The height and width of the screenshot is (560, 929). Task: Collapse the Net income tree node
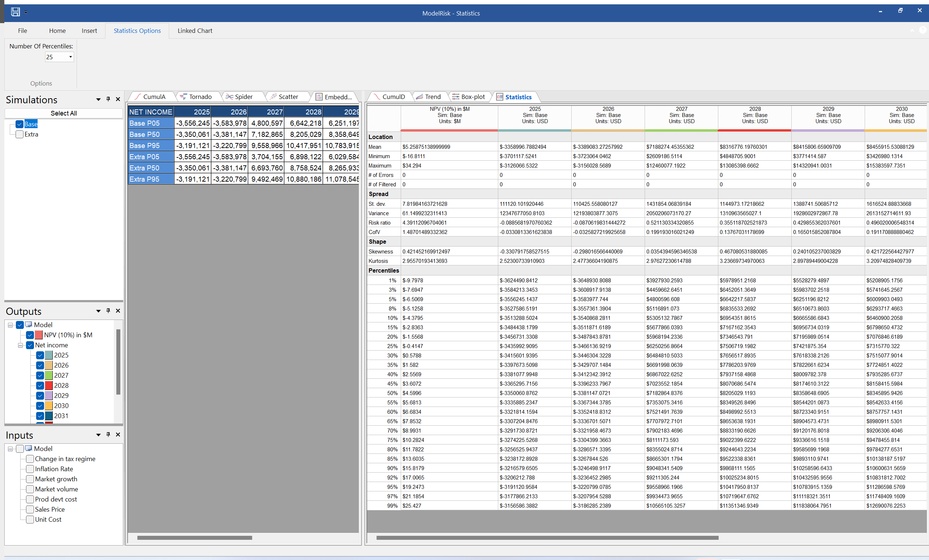(20, 345)
